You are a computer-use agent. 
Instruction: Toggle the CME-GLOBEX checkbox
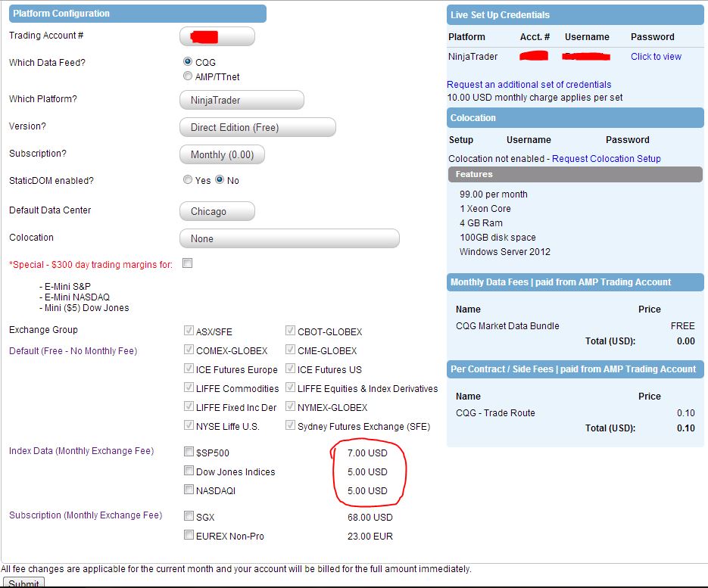(290, 350)
